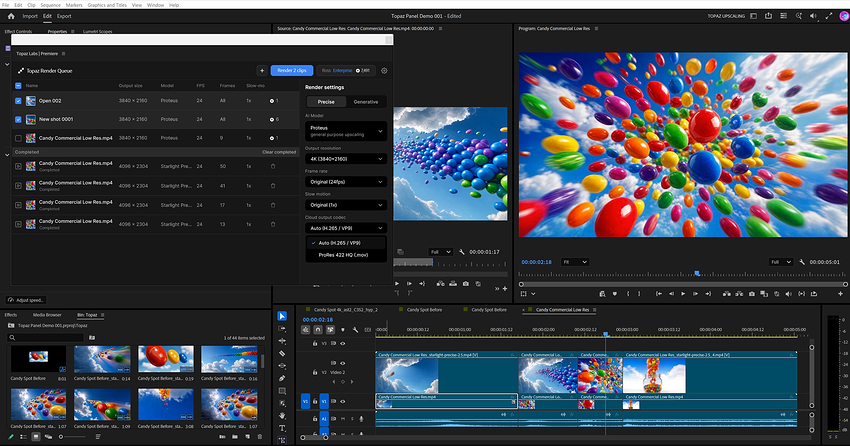Delete the completed render with 50 frames
This screenshot has width=850, height=446.
pos(273,166)
